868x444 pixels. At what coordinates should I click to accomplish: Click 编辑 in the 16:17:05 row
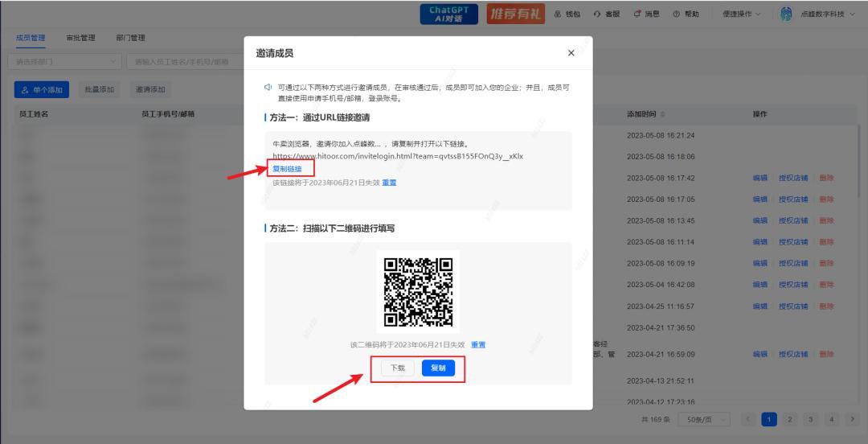click(760, 199)
